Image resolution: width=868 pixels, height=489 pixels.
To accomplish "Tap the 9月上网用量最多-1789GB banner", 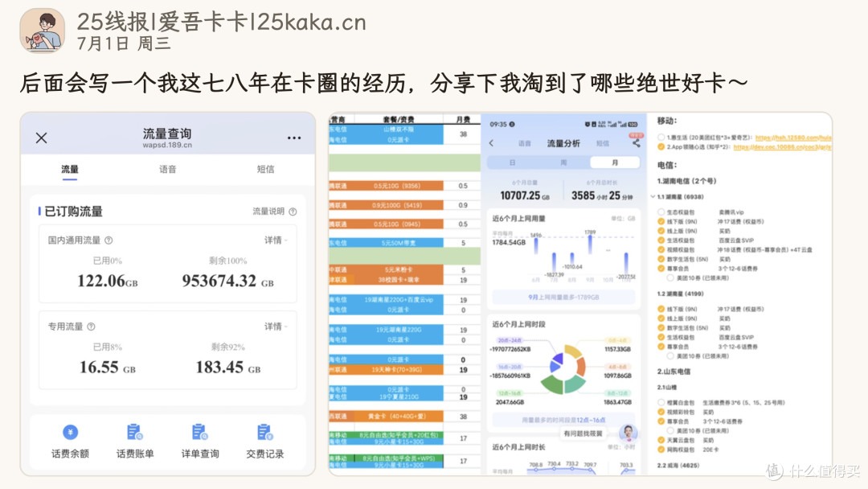I will (x=563, y=298).
